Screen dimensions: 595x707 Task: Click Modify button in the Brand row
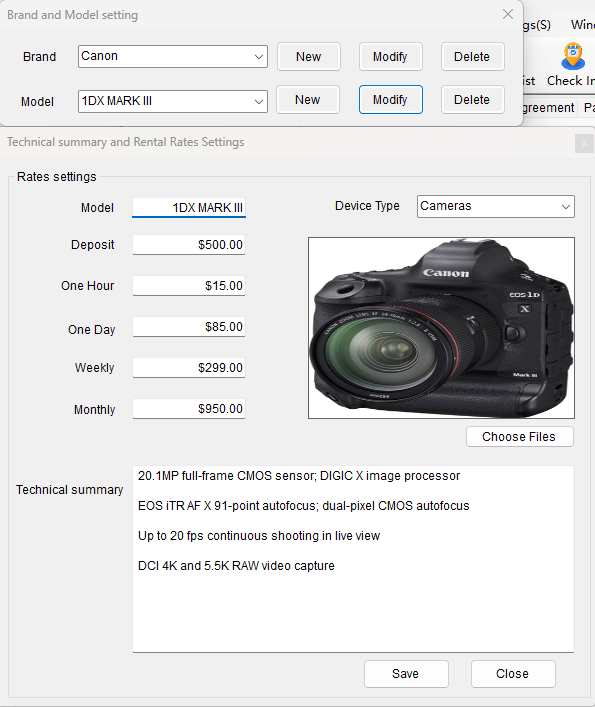pos(390,57)
